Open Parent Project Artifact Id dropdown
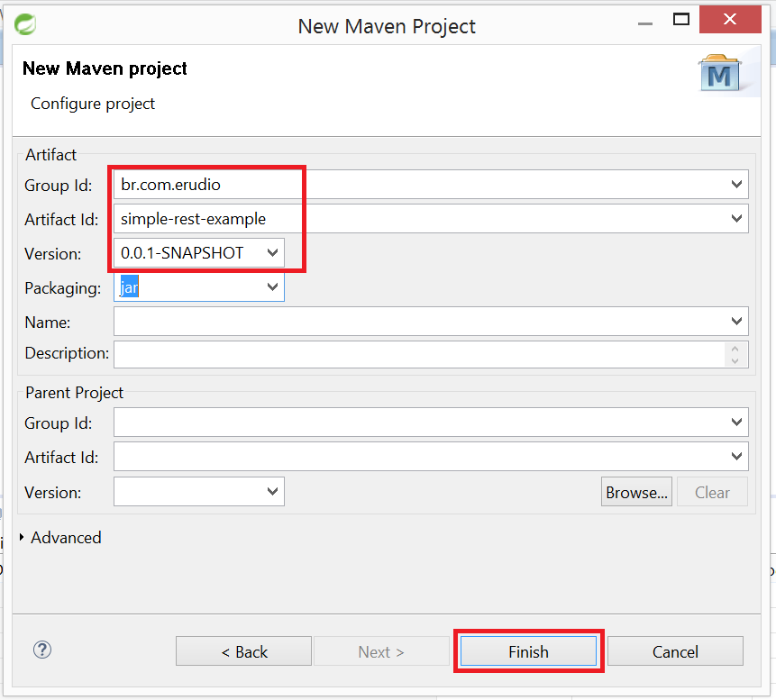Image resolution: width=776 pixels, height=700 pixels. [x=737, y=457]
